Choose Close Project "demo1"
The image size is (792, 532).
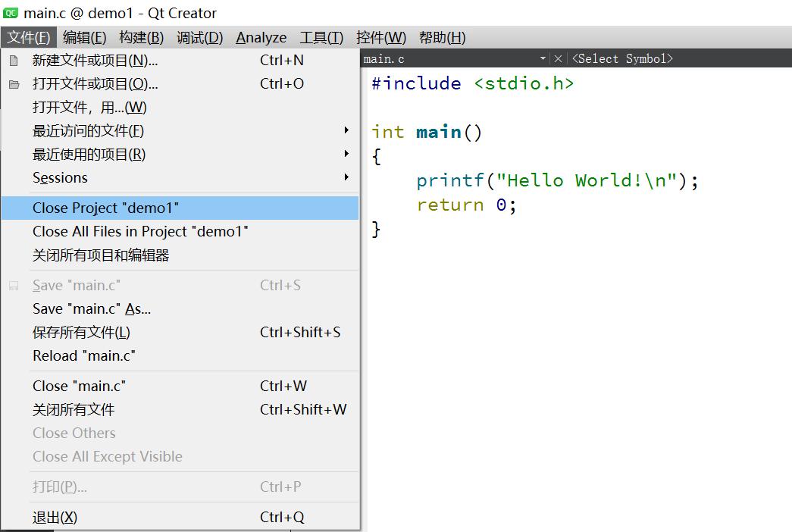(105, 208)
